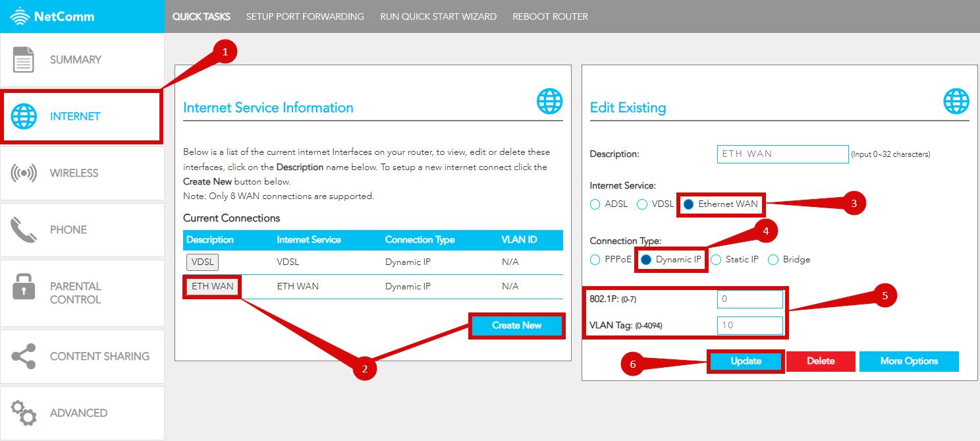Select the Ethernet WAN radio button
980x441 pixels.
click(x=688, y=204)
